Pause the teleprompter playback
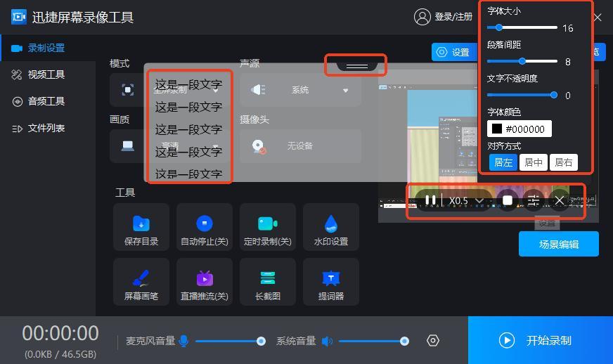This screenshot has width=613, height=364. coord(430,200)
